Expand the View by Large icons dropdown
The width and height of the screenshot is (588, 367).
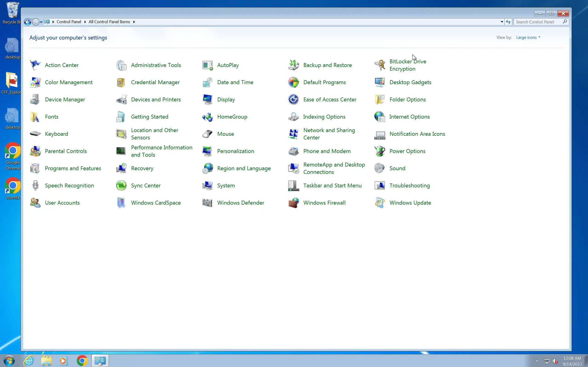click(528, 37)
